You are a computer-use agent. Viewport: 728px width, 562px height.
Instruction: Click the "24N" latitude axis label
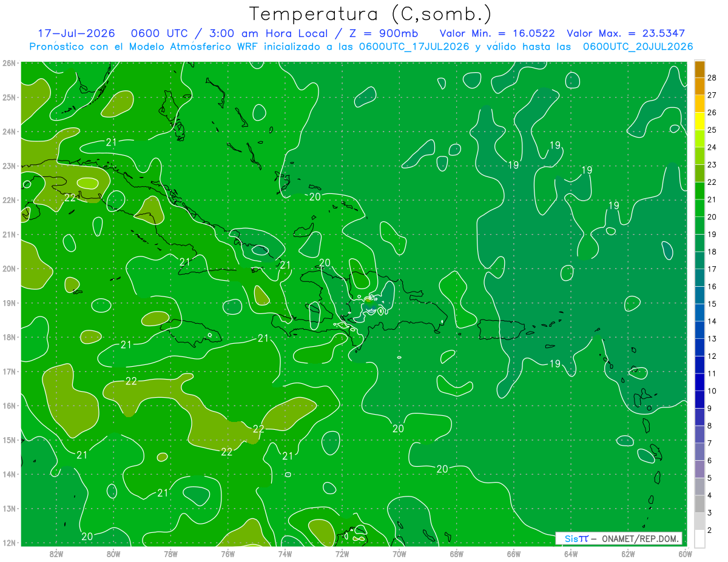tap(9, 132)
